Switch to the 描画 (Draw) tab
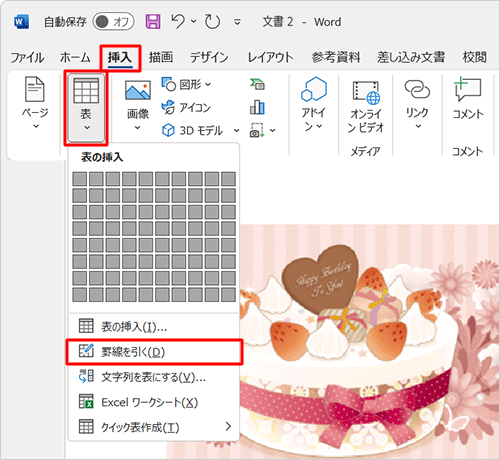The image size is (500, 460). [x=161, y=58]
